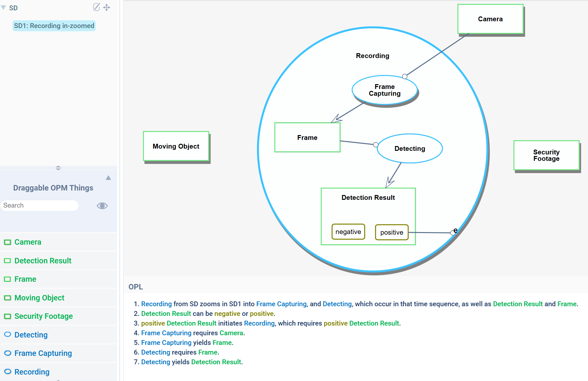Click the move arrows icon beside SD
Screen dimensions: 588x381
[107, 7]
